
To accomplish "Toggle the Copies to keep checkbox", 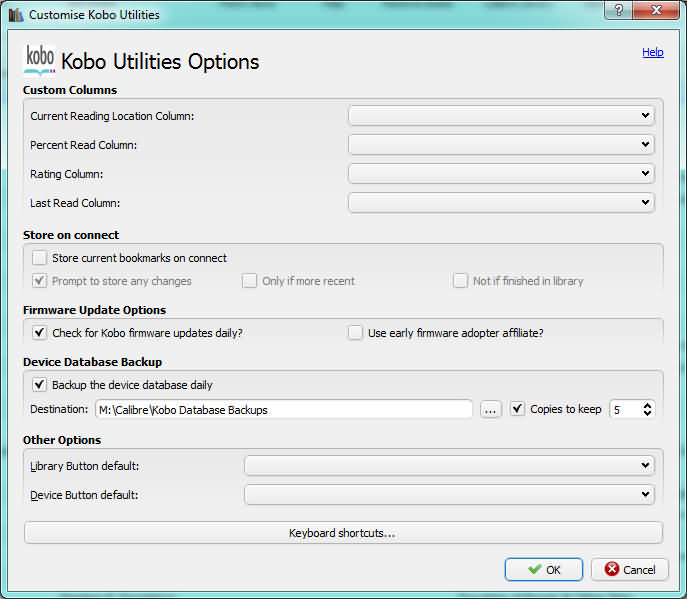I will (x=517, y=409).
